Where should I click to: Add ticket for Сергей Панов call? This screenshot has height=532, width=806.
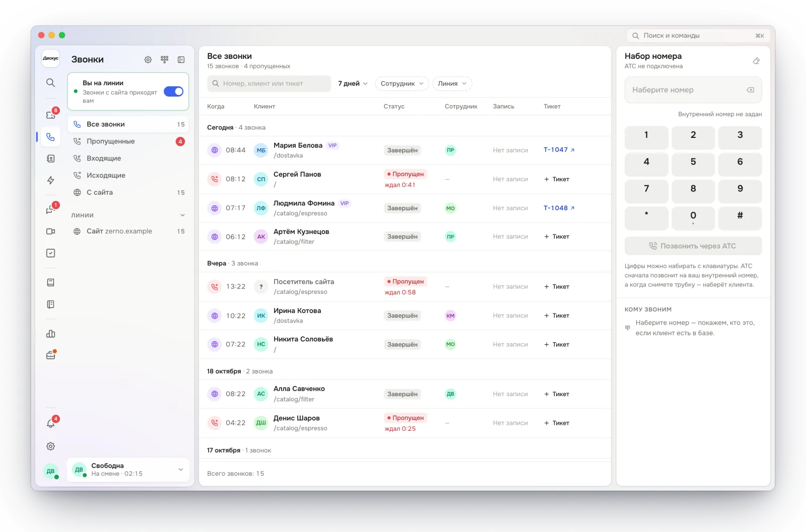[x=557, y=179]
